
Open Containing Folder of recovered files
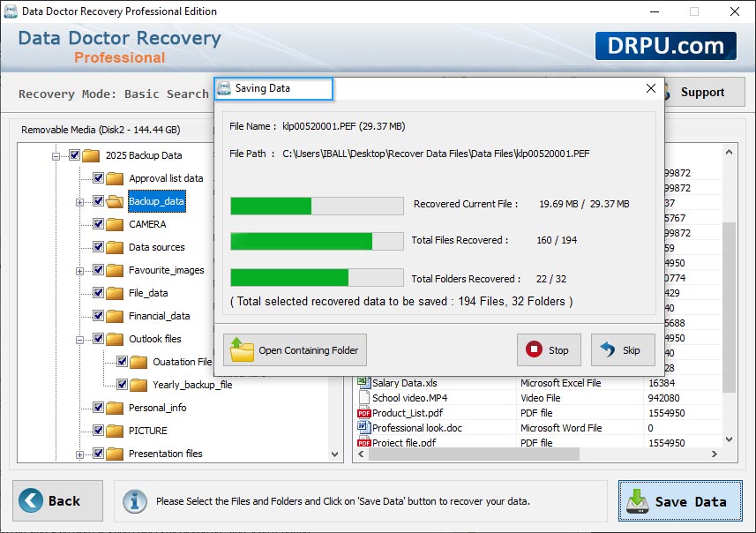pos(295,349)
